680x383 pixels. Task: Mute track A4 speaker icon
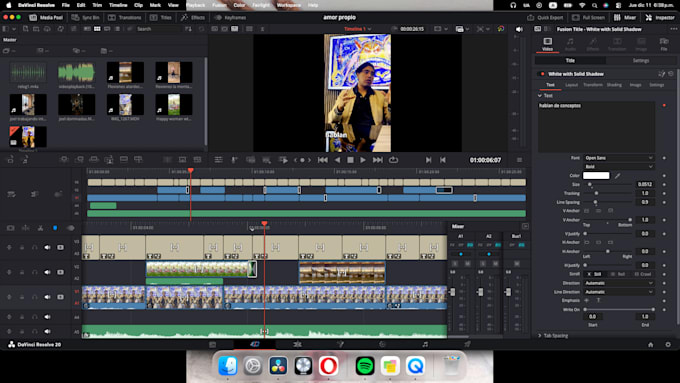click(47, 317)
